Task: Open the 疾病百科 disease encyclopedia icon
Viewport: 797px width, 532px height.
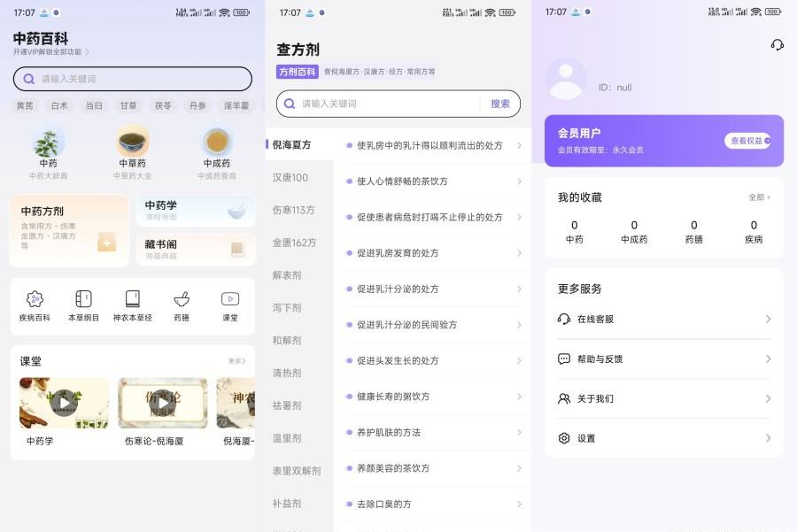Action: [x=35, y=299]
